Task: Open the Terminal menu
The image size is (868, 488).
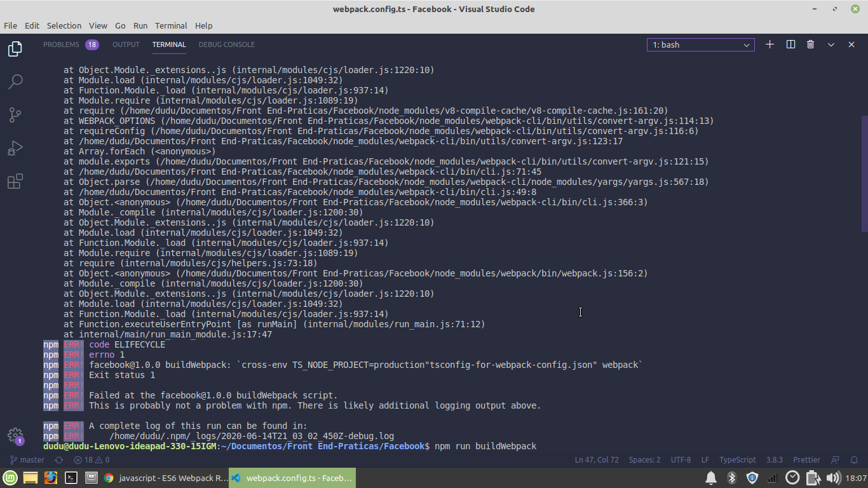Action: pyautogui.click(x=171, y=25)
